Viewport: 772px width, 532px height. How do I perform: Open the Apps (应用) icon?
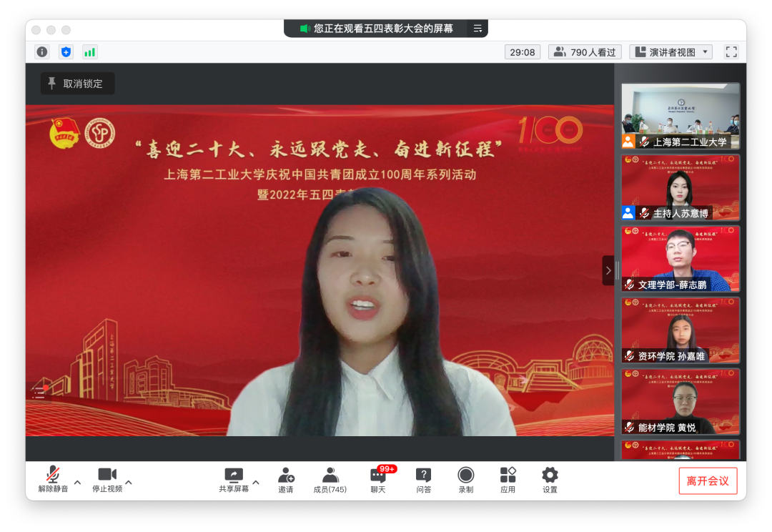[508, 480]
